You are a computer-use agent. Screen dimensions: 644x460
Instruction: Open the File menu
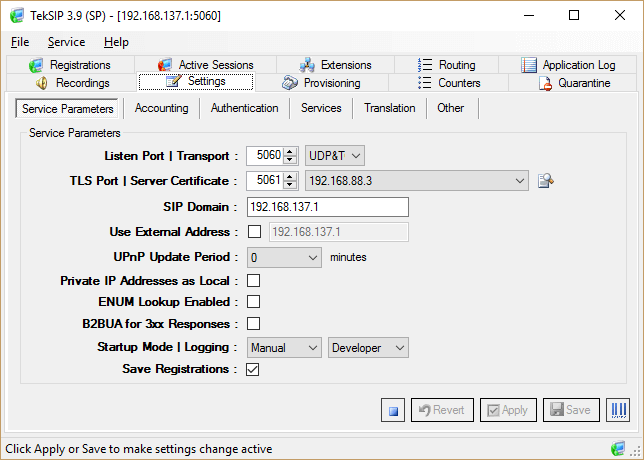point(20,42)
